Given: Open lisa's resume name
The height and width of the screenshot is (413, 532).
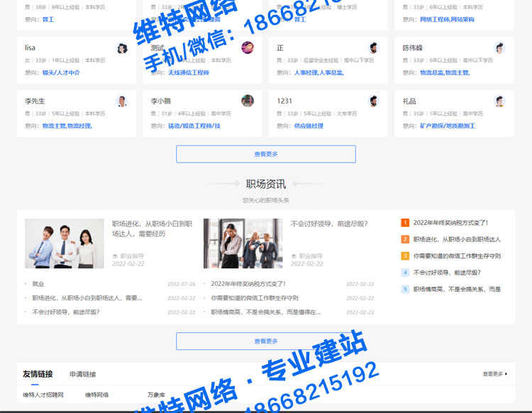Looking at the screenshot, I should click(30, 48).
